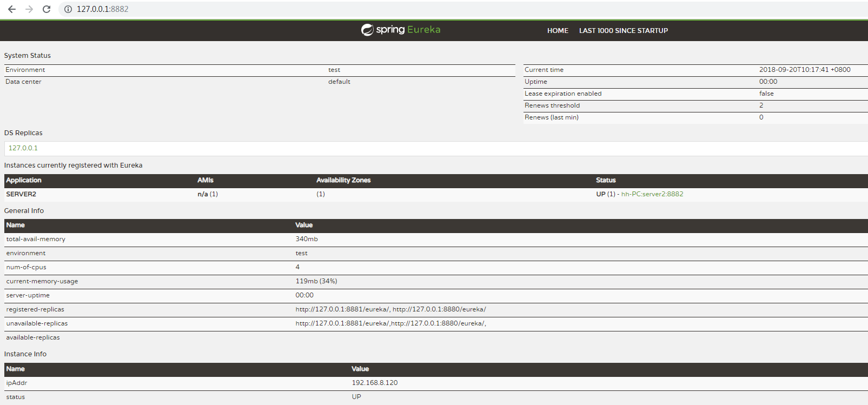Click the Availability Zones column header
Image resolution: width=868 pixels, height=405 pixels.
click(343, 180)
